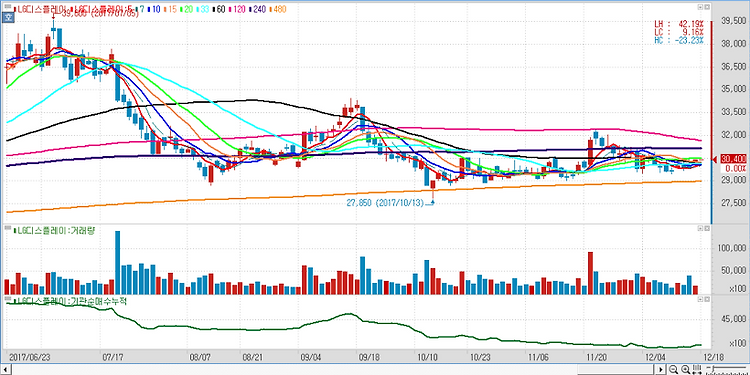
Task: Select the 15-day moving average legend
Action: (169, 9)
